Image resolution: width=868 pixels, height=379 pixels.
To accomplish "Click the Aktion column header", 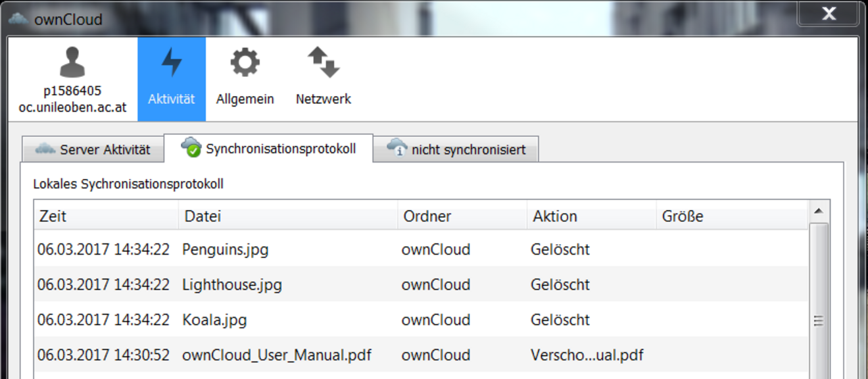I will click(x=592, y=216).
